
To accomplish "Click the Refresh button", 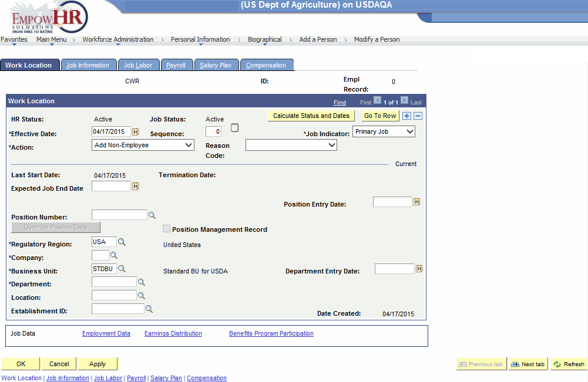I will coord(569,364).
